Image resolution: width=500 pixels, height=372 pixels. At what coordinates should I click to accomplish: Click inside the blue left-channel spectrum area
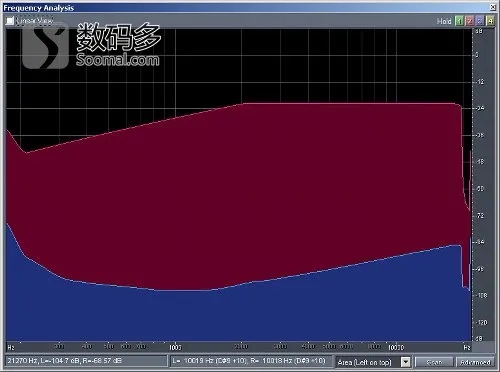pos(233,317)
